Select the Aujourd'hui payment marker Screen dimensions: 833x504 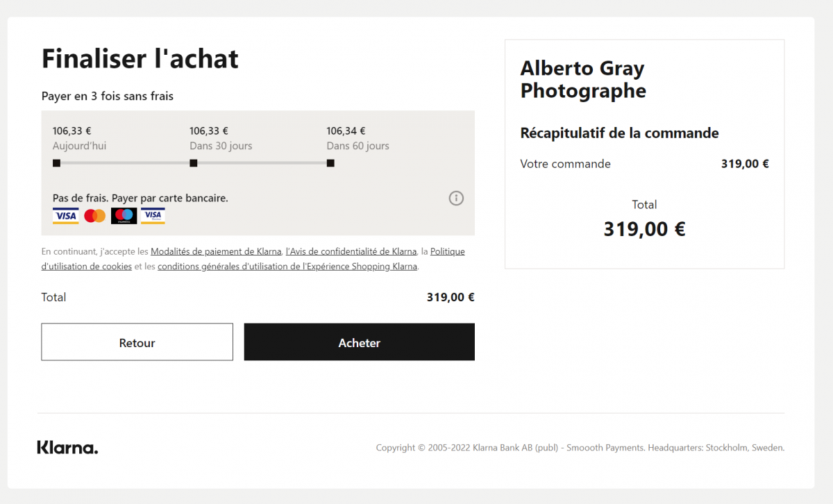tap(56, 163)
